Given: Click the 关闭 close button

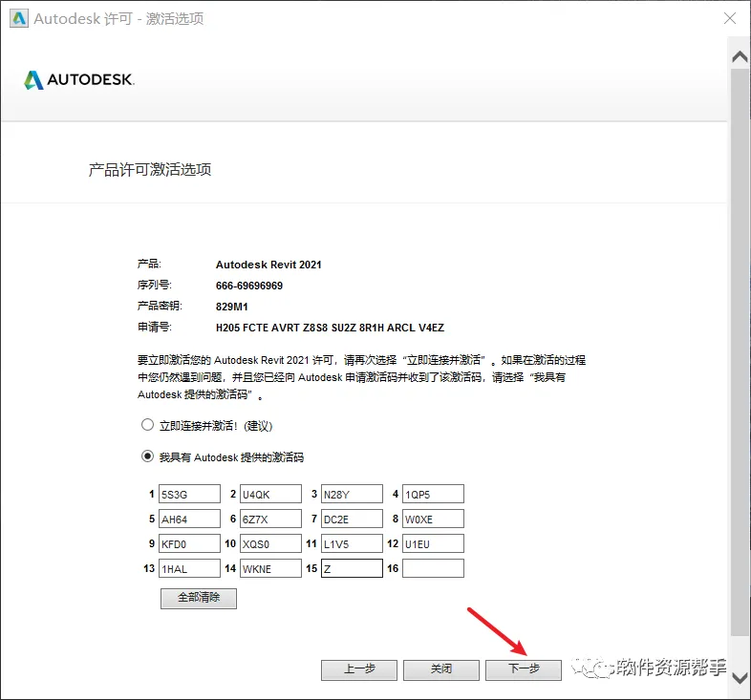Looking at the screenshot, I should (441, 669).
